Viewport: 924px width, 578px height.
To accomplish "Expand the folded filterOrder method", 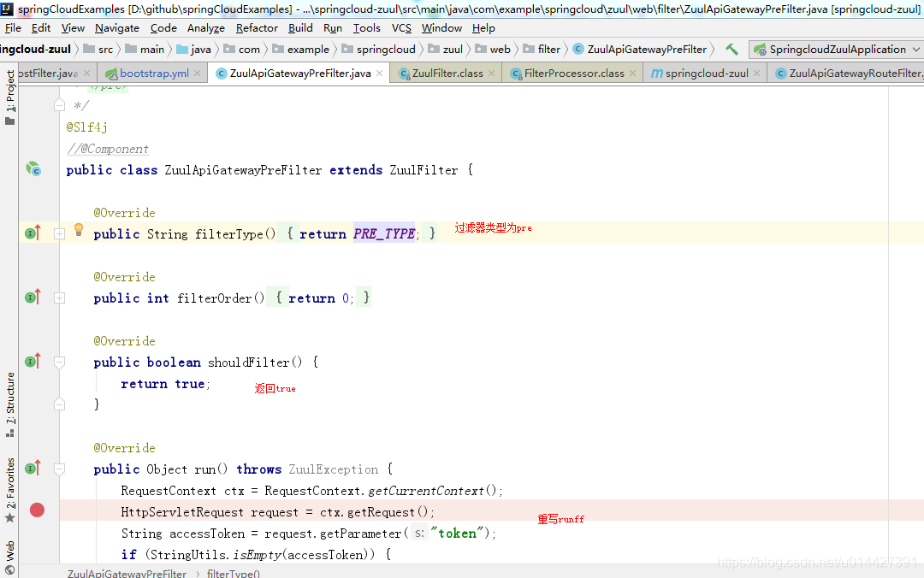I will pyautogui.click(x=60, y=298).
